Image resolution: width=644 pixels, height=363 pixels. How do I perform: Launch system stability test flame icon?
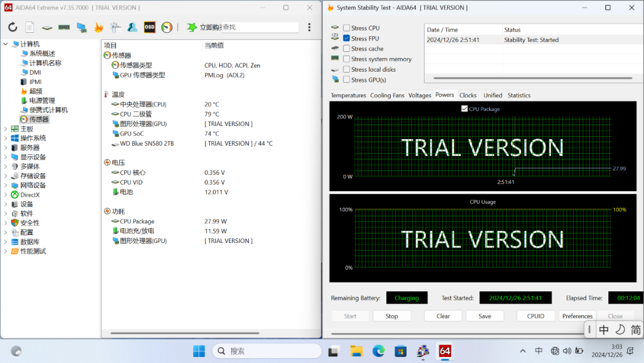(x=98, y=27)
